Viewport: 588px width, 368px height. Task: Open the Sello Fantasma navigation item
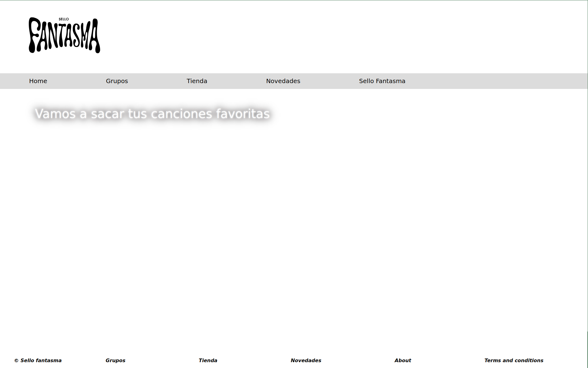click(382, 81)
